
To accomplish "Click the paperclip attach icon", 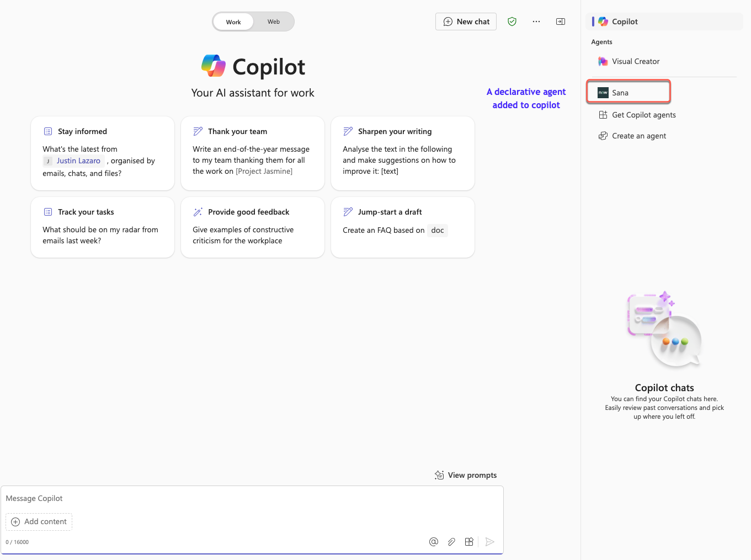I will [451, 542].
